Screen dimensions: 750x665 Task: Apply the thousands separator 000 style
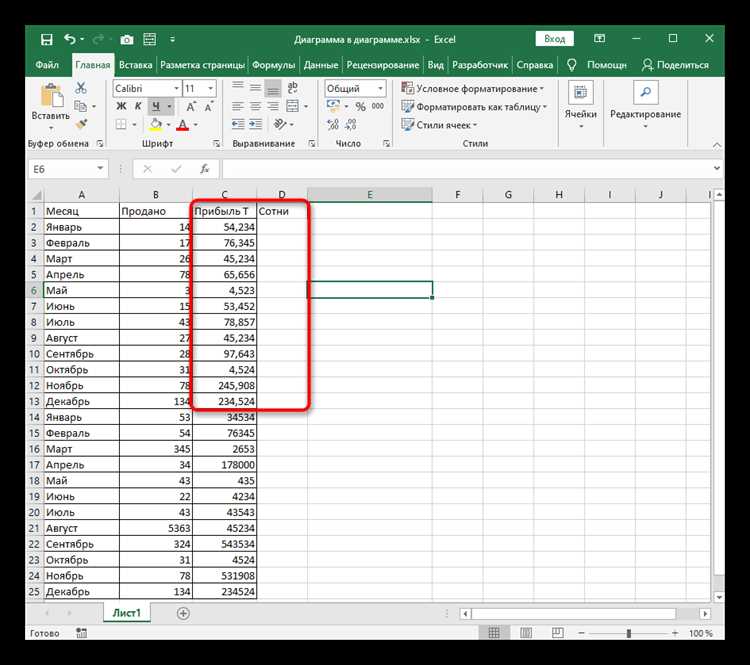[x=378, y=106]
